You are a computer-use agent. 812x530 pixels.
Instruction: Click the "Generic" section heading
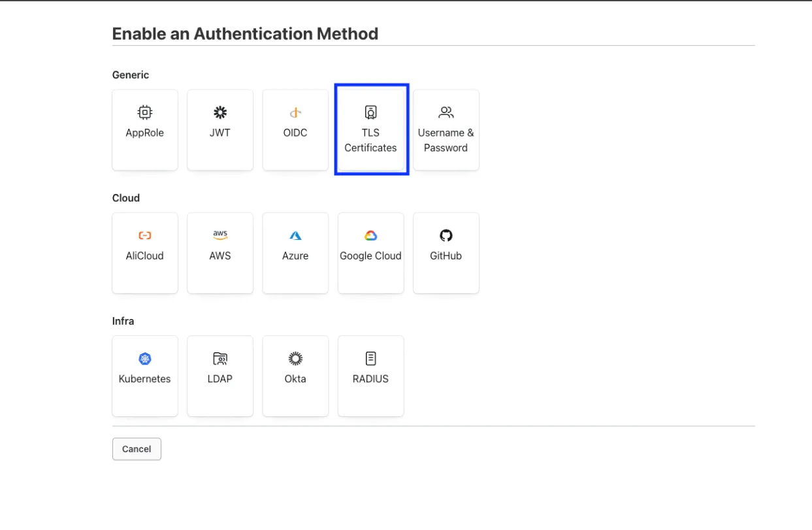[131, 75]
